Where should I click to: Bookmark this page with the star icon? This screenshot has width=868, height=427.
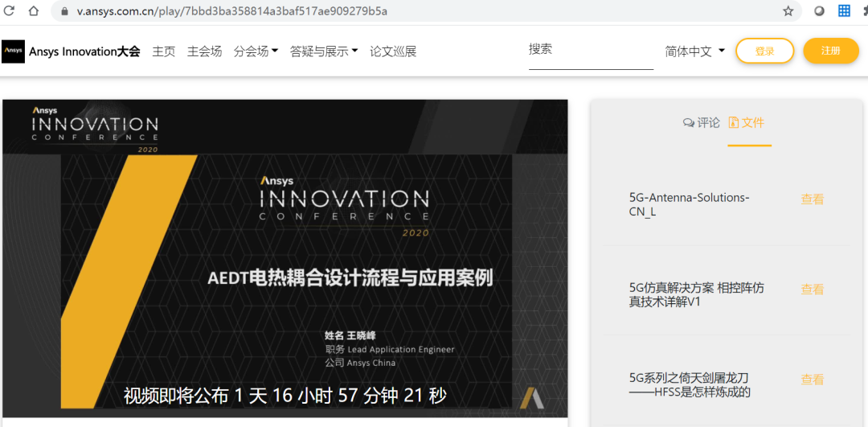788,11
